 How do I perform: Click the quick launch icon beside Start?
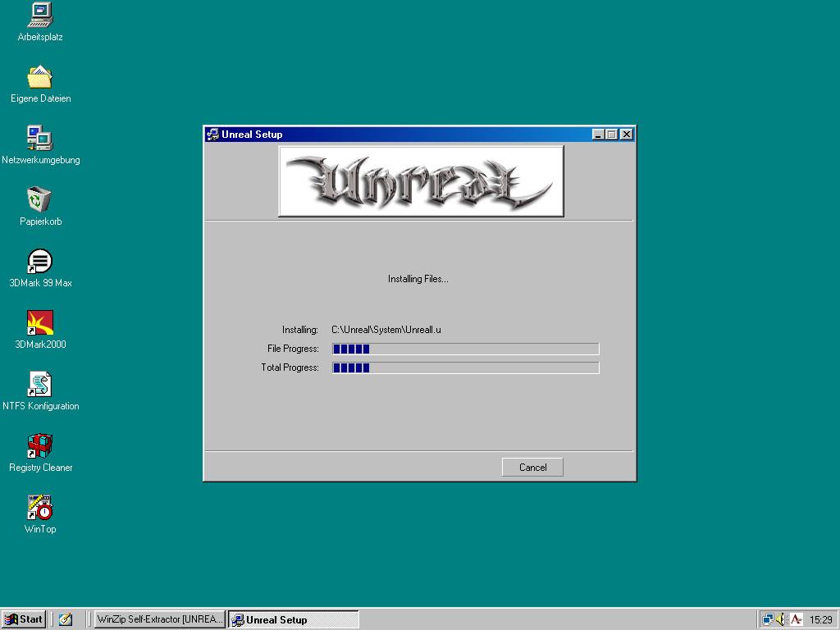pyautogui.click(x=66, y=619)
